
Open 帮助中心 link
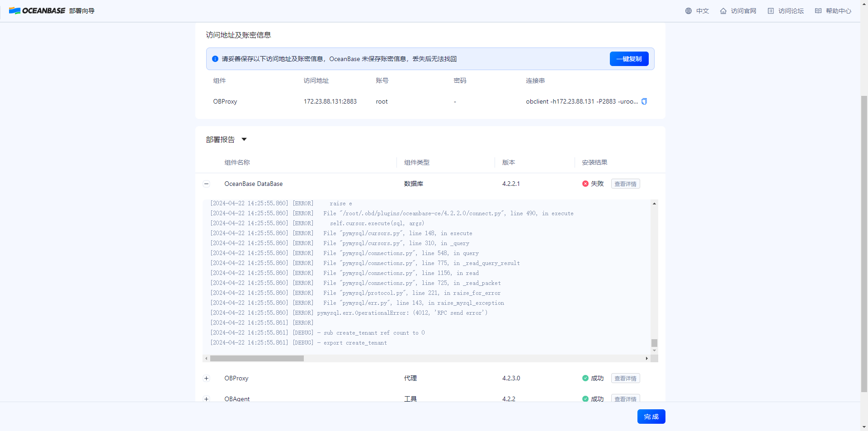[838, 11]
